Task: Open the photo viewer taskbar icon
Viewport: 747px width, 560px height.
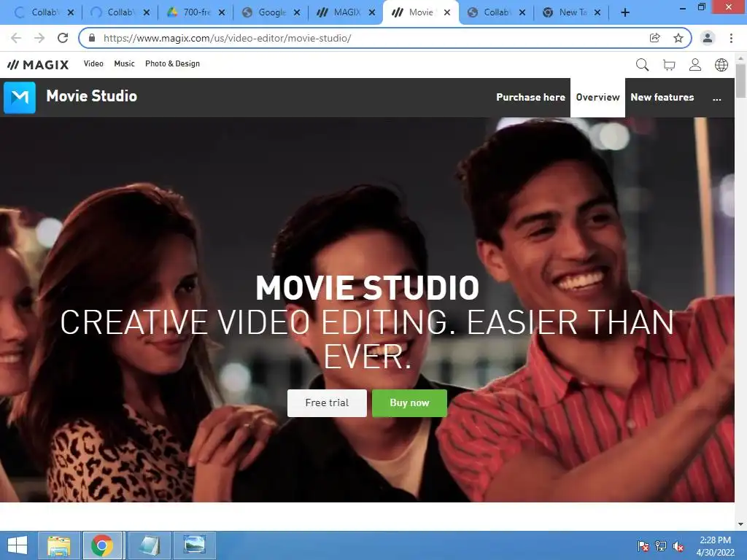Action: [194, 545]
